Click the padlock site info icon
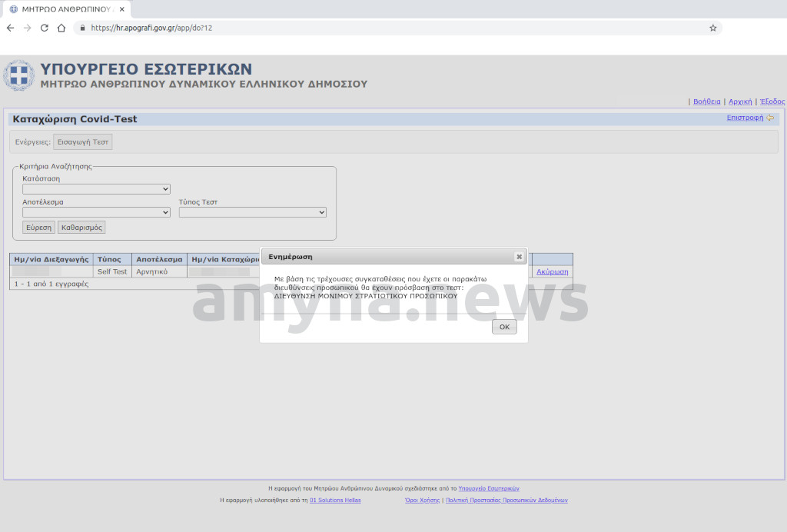787x532 pixels. pos(82,28)
